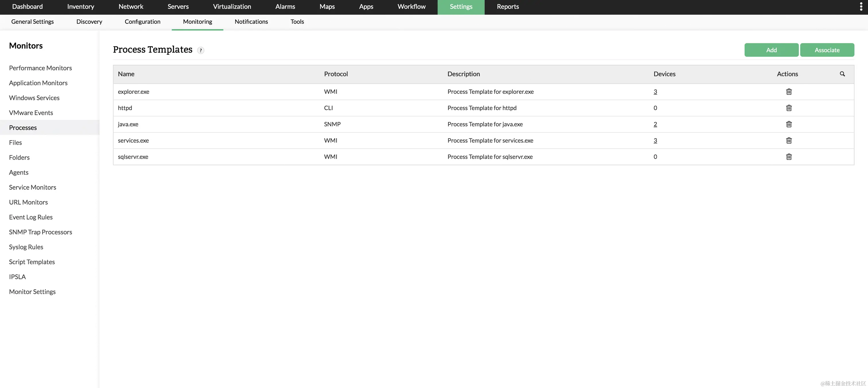Image resolution: width=868 pixels, height=388 pixels.
Task: Open Application Monitors in sidebar
Action: point(38,83)
